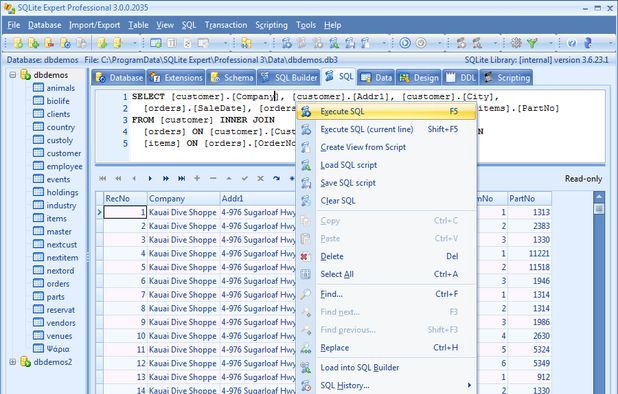Click the dbdemos2 database icon in the tree

click(x=26, y=362)
